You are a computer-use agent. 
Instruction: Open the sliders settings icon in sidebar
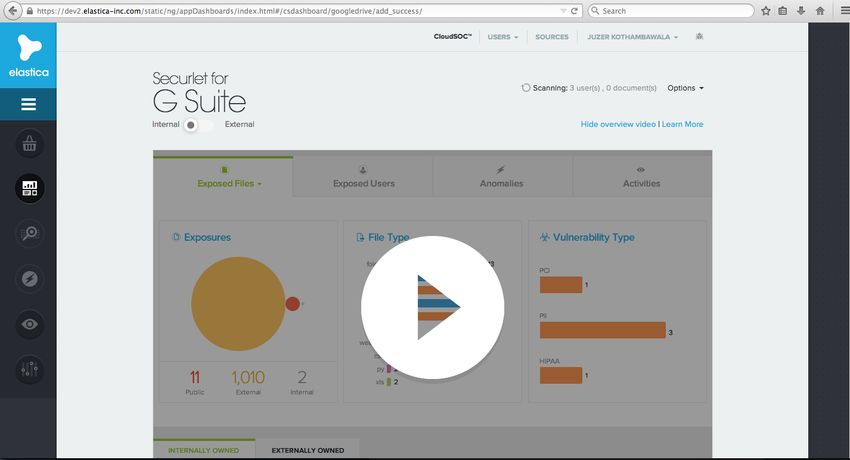tap(29, 369)
